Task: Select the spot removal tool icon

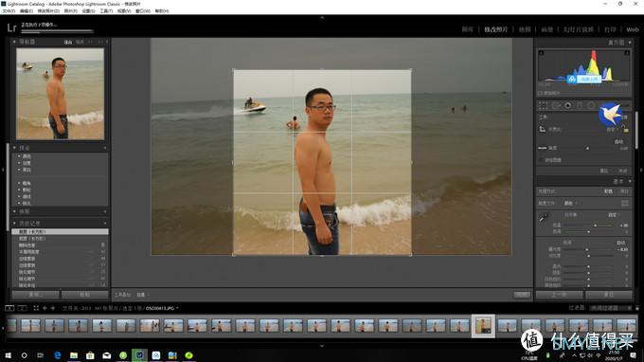Action: (x=556, y=106)
